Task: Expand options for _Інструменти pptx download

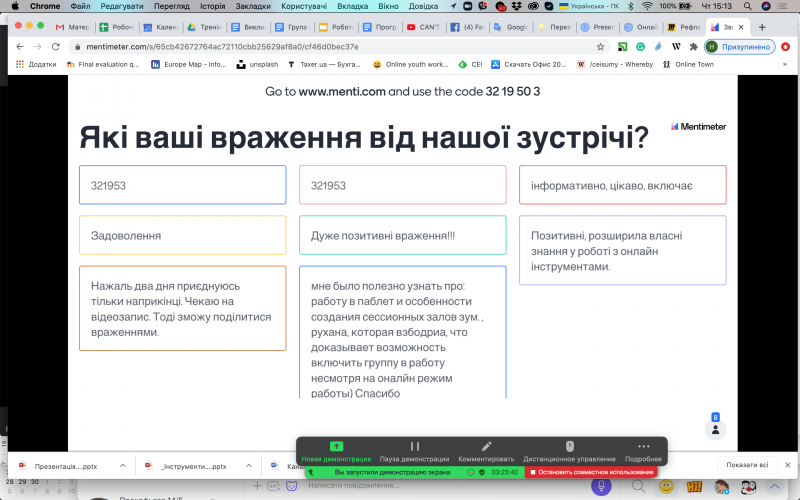Action: 248,465
